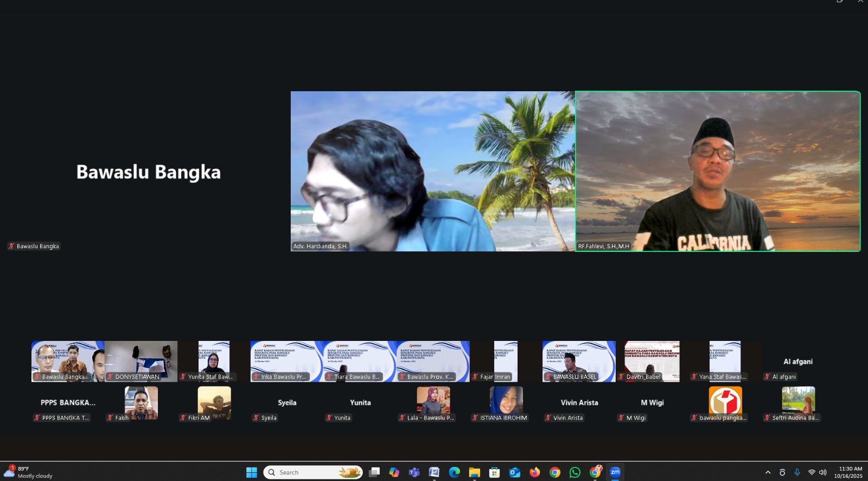Open weather widget showing Mostly cloudy
The width and height of the screenshot is (868, 481).
(30, 472)
